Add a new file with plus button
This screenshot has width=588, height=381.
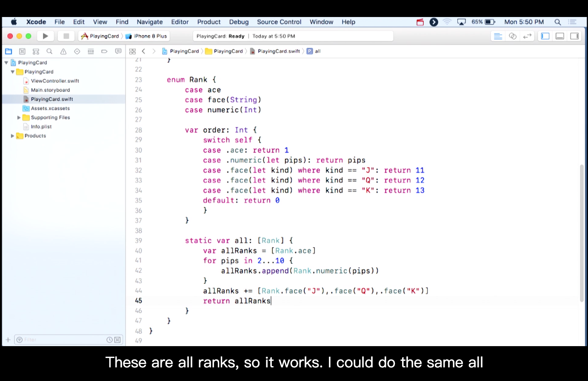click(8, 340)
